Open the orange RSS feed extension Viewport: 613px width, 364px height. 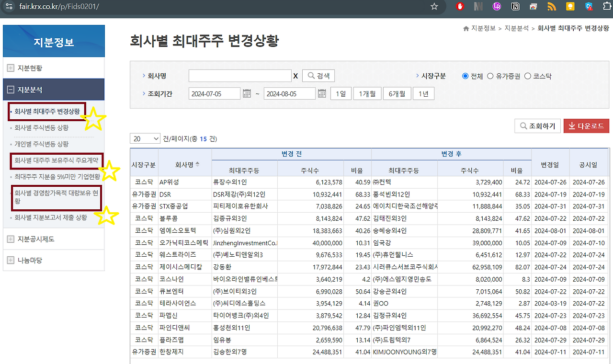click(x=552, y=7)
